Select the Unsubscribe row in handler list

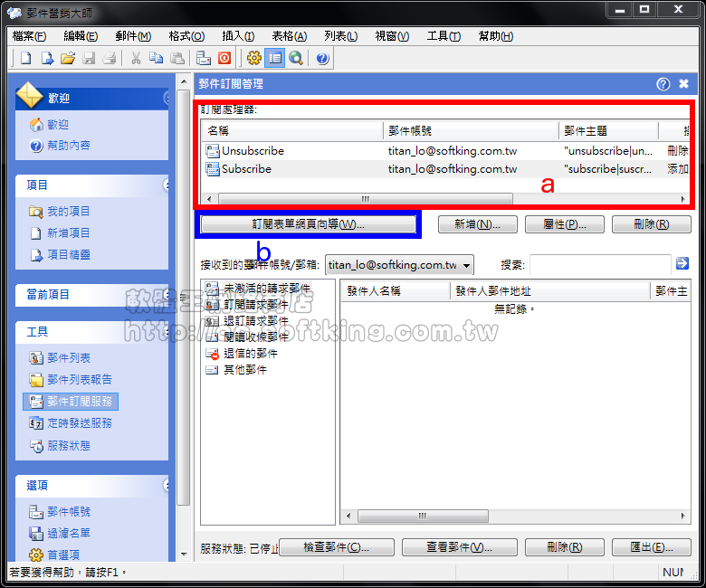253,151
